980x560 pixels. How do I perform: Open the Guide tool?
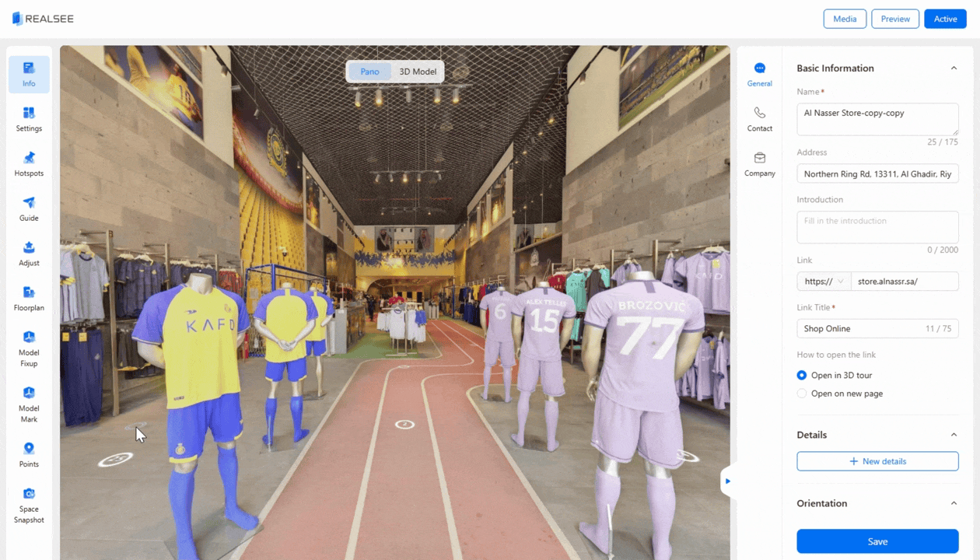[29, 208]
